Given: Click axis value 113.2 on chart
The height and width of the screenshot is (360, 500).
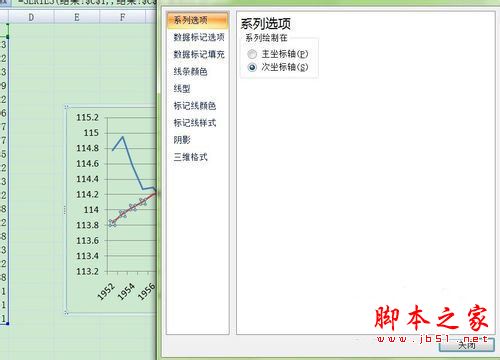Looking at the screenshot, I should [x=87, y=271].
